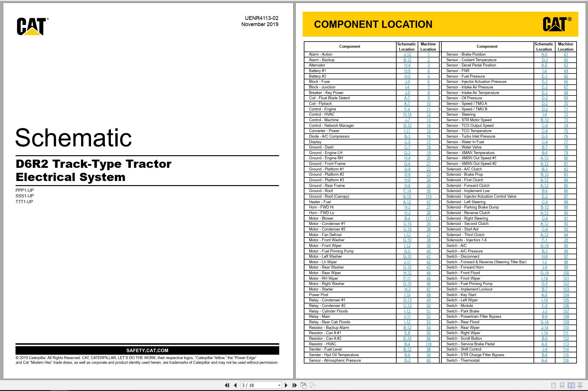Image resolution: width=588 pixels, height=391 pixels.
Task: Go to the first page
Action: tap(227, 385)
